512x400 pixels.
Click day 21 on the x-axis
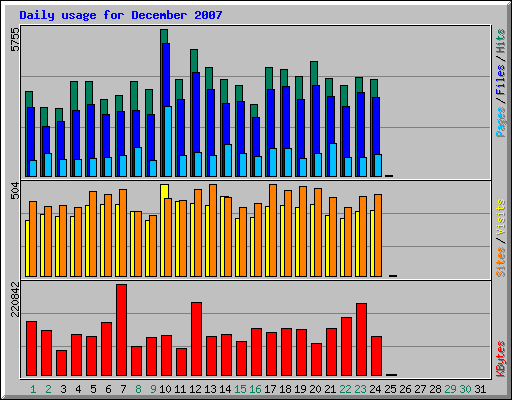[x=330, y=389]
